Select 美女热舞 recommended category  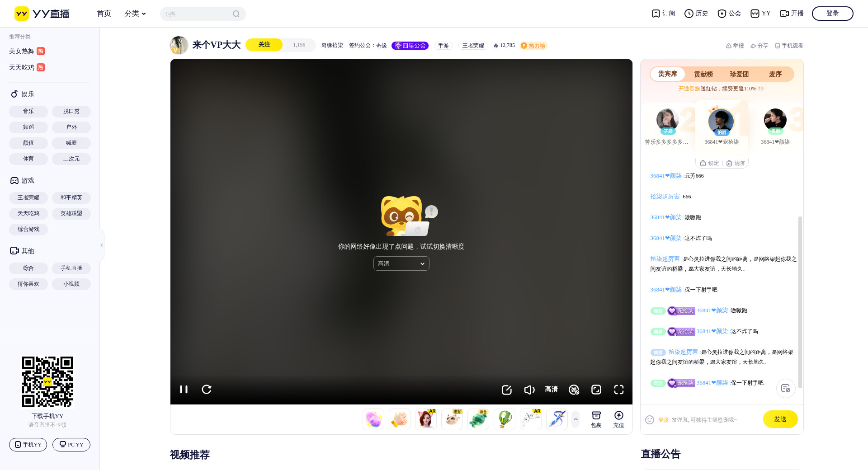[x=27, y=51]
